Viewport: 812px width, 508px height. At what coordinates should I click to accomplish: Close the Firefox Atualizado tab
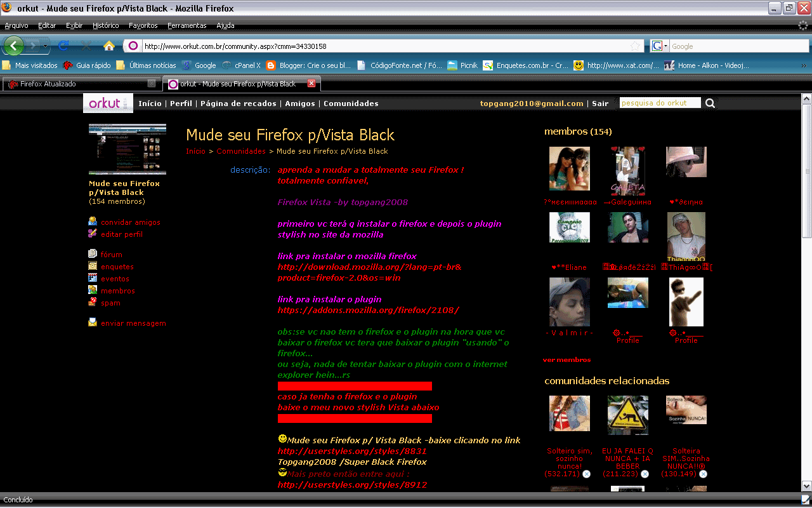[152, 83]
